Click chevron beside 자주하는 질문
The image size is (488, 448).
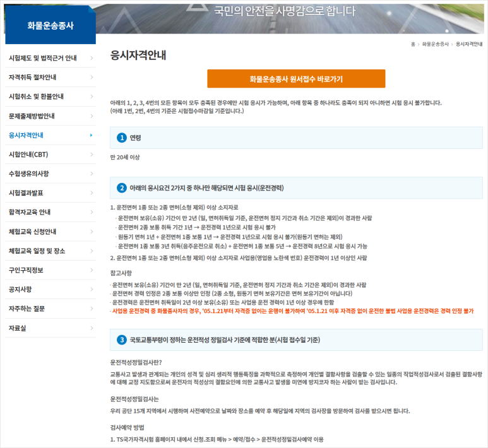coord(92,309)
